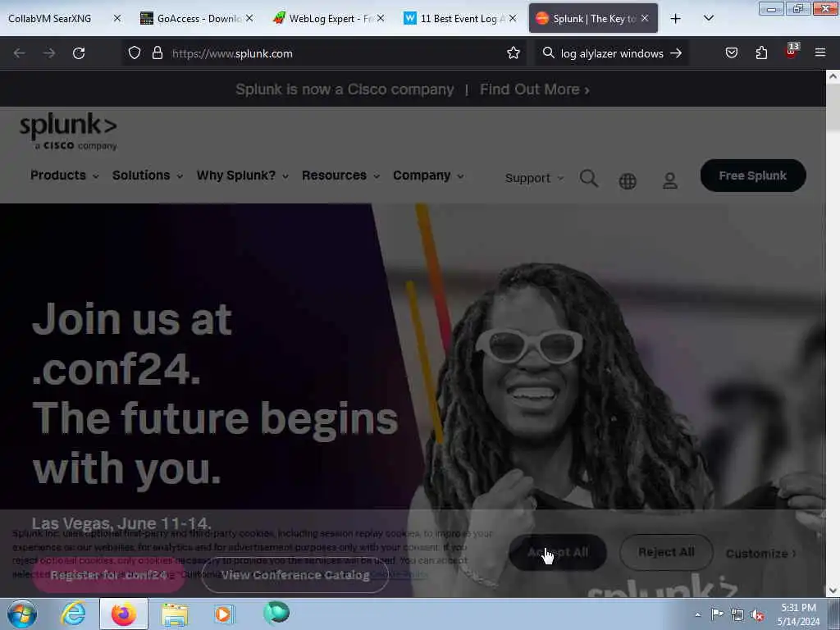Viewport: 840px width, 630px height.
Task: Close the WebLog Expert tab
Action: tap(381, 19)
